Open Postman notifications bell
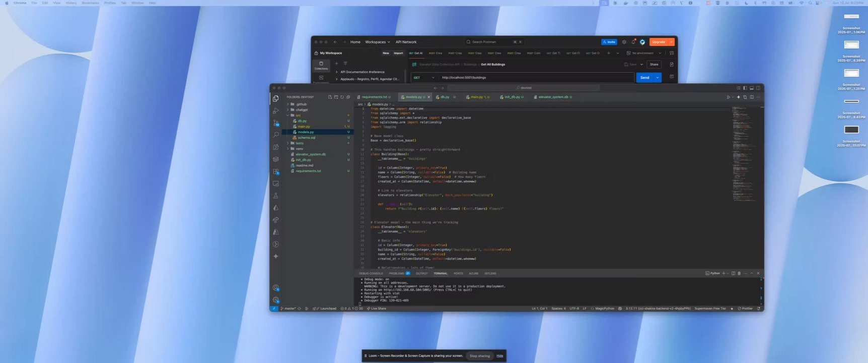The height and width of the screenshot is (363, 868). 633,42
